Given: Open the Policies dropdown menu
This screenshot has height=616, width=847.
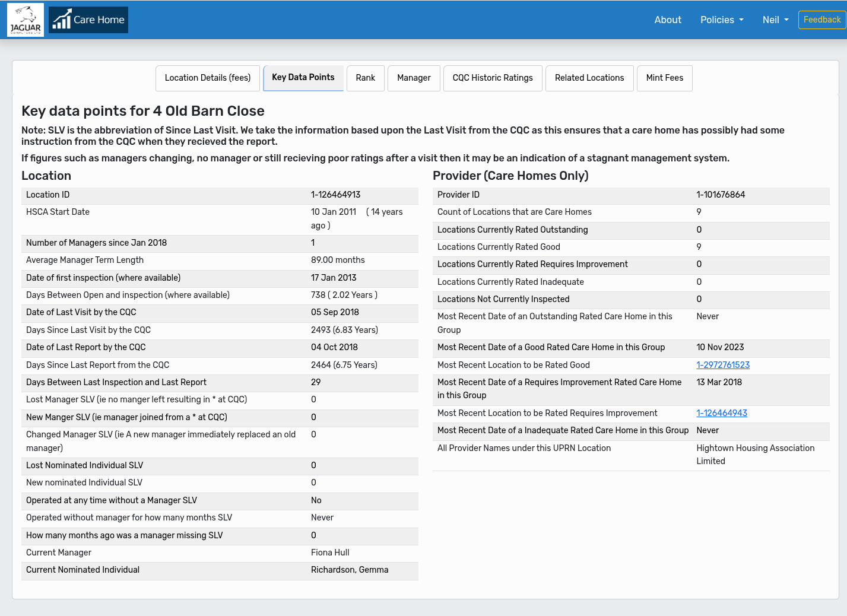Looking at the screenshot, I should pyautogui.click(x=721, y=20).
